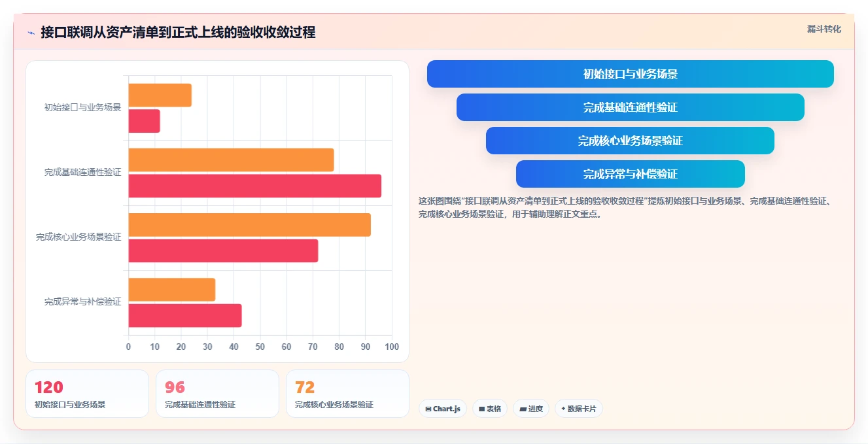Click the description paragraph starting 这张图围绕

pyautogui.click(x=625, y=207)
